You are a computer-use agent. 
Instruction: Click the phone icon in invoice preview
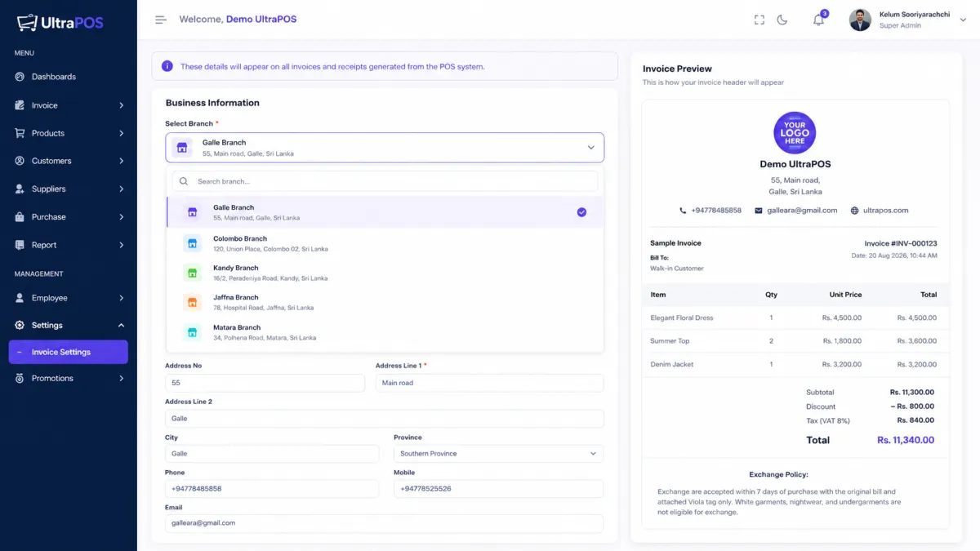[683, 211]
